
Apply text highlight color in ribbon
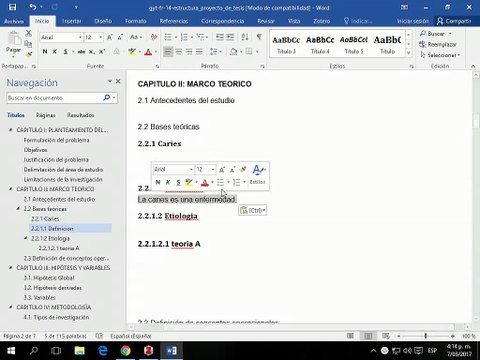pos(132,52)
